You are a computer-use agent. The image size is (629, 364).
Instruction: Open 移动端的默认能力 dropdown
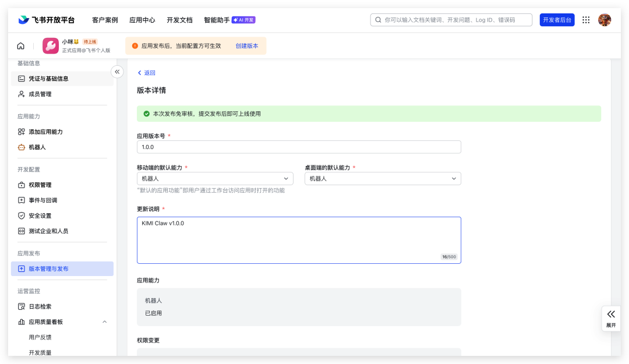click(x=215, y=179)
